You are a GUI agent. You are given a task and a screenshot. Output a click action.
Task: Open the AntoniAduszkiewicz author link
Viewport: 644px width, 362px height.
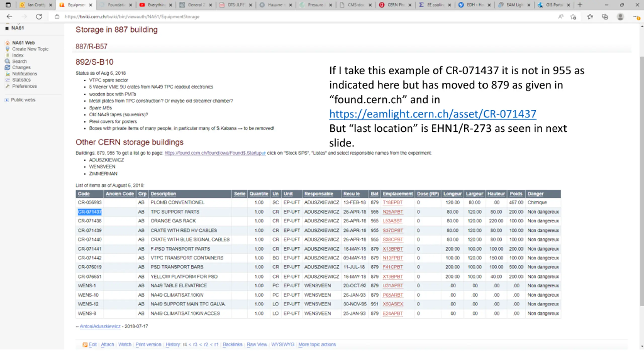pos(100,326)
